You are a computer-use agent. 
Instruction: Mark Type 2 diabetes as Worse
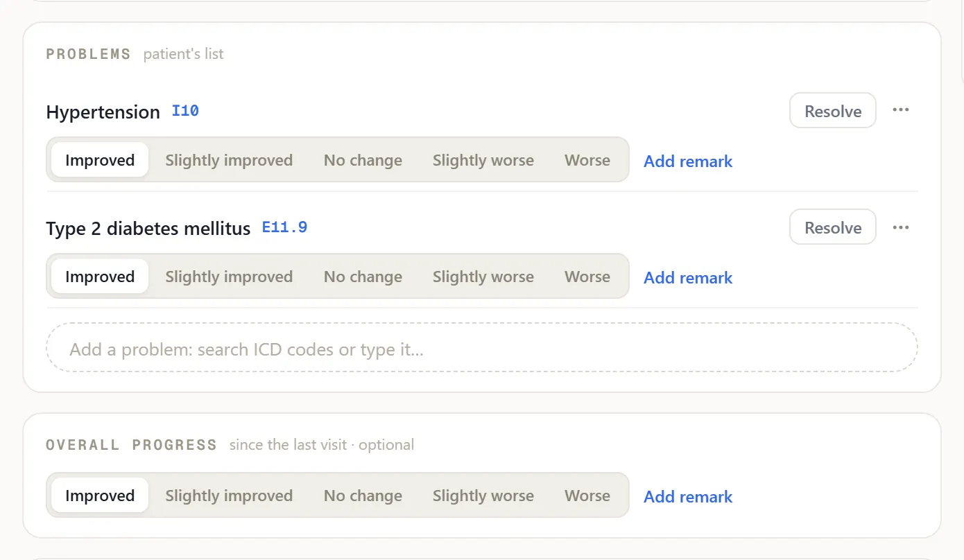click(x=587, y=277)
